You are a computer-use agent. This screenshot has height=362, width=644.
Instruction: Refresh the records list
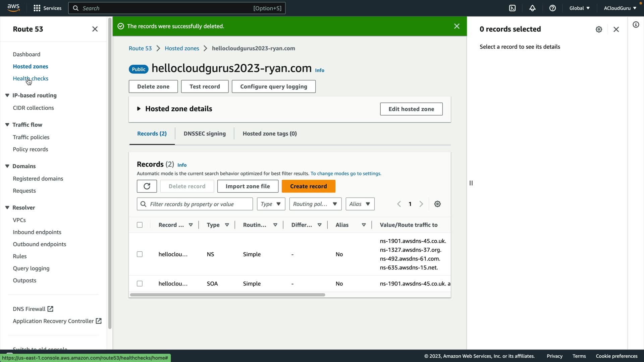point(147,186)
